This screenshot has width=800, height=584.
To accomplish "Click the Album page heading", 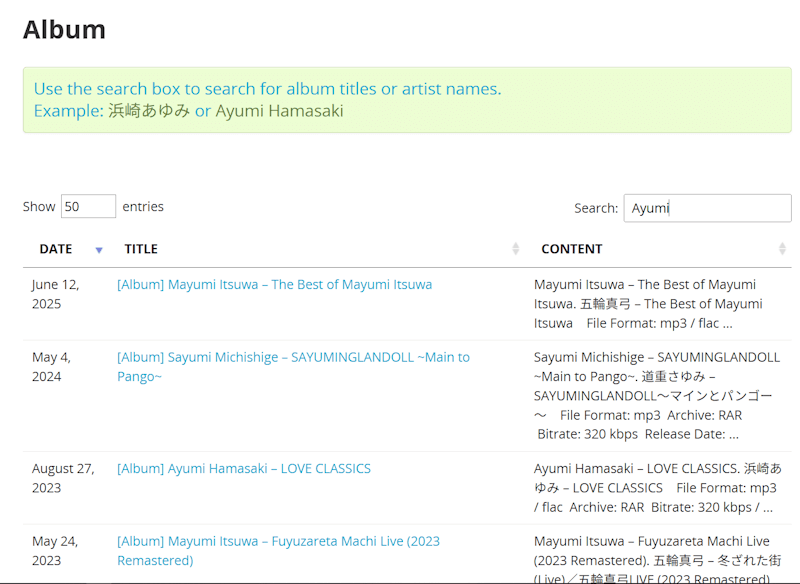I will (64, 30).
